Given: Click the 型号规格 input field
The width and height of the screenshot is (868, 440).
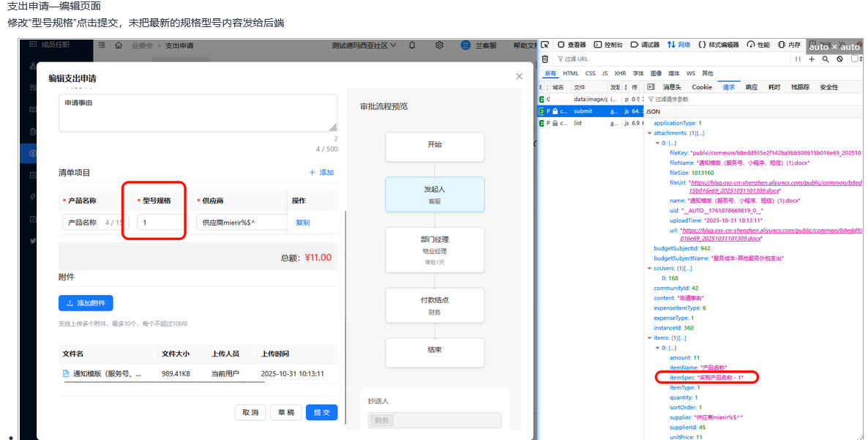Looking at the screenshot, I should click(x=160, y=223).
